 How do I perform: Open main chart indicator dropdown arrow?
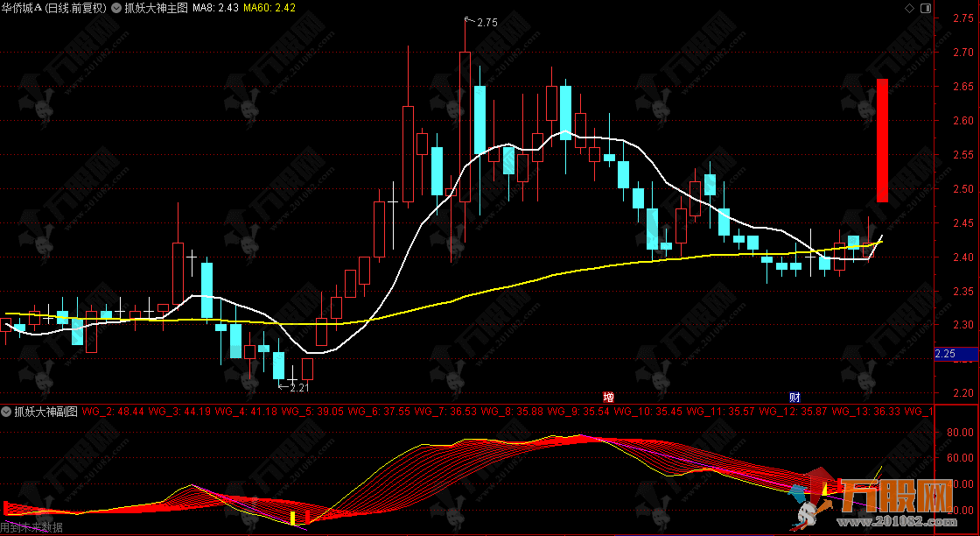(115, 8)
